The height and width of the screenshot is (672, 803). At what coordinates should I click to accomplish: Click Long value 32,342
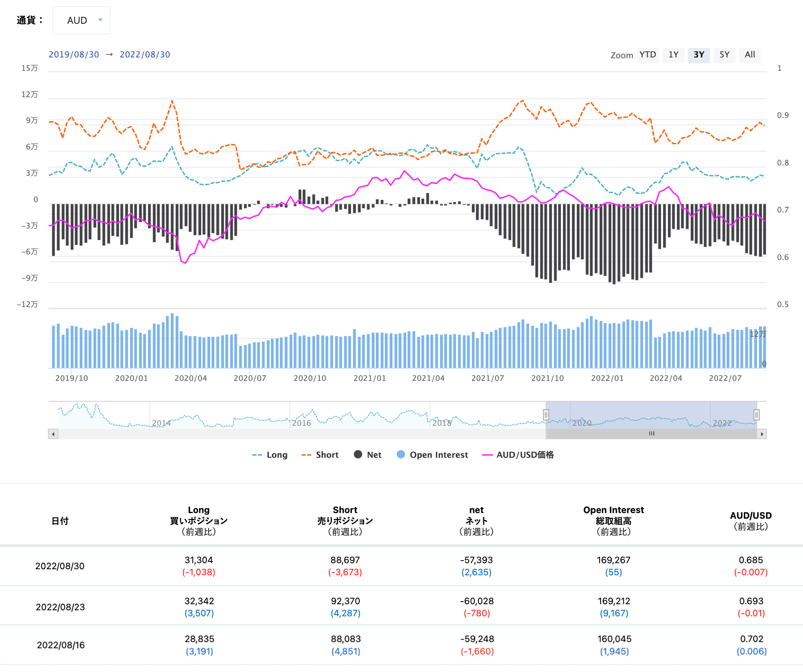pos(199,601)
